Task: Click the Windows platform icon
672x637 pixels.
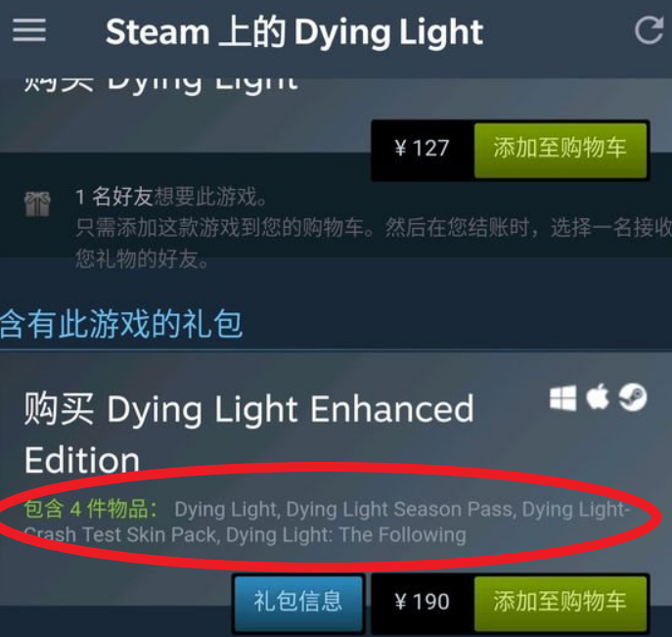Action: click(x=562, y=398)
